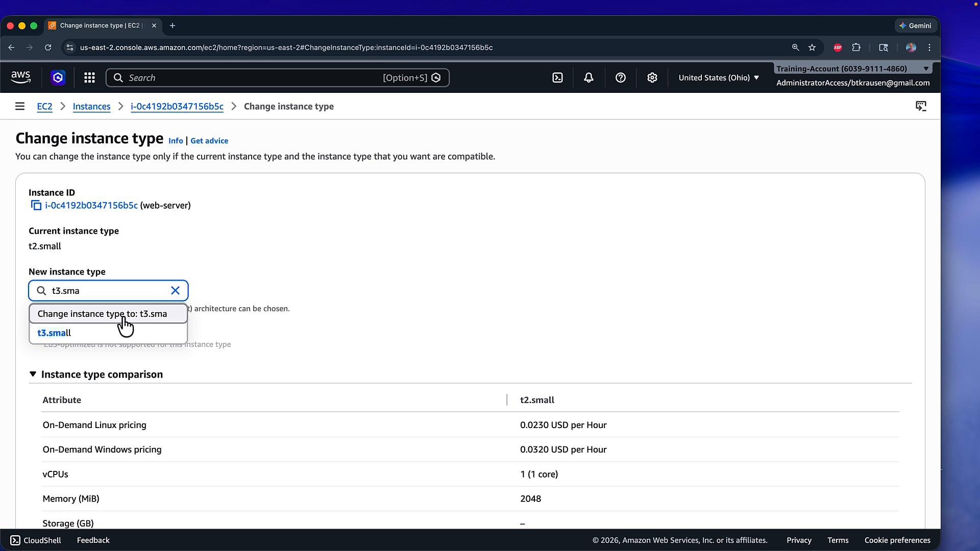The height and width of the screenshot is (551, 980).
Task: Go to the EC2 breadcrumb link
Action: click(x=44, y=106)
